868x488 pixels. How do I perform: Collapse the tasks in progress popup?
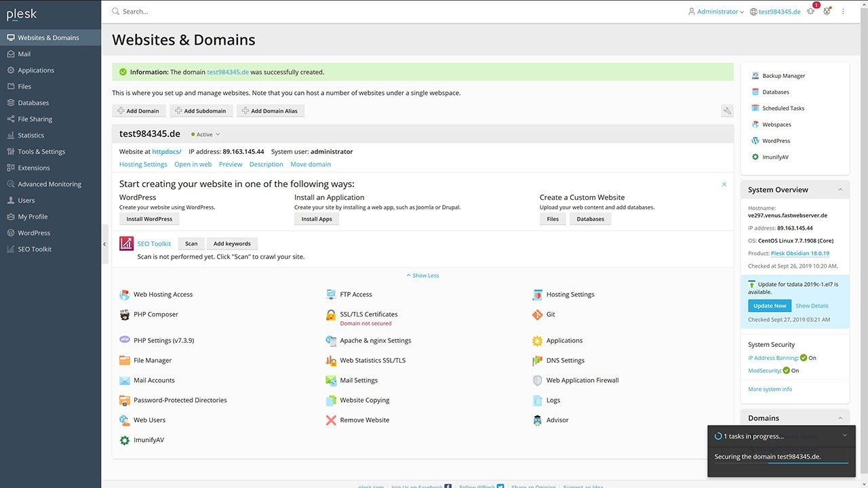click(844, 436)
